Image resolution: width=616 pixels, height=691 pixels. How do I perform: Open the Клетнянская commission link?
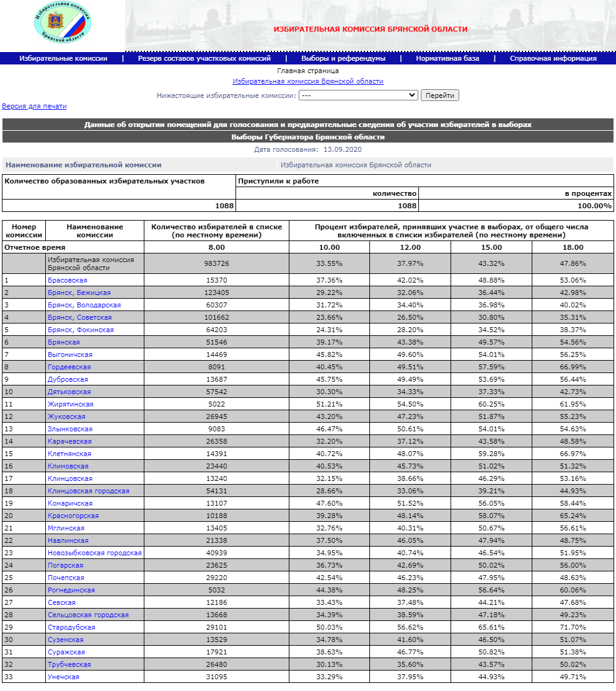click(x=69, y=454)
